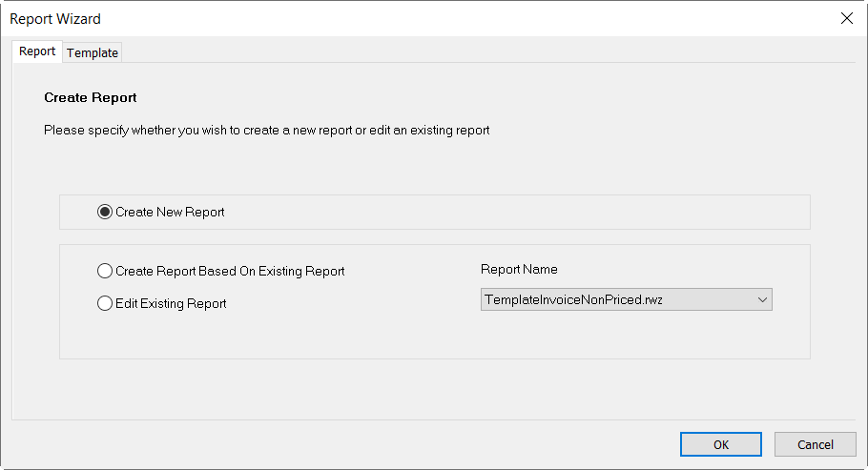Confirm the wizard with OK button

tap(721, 444)
